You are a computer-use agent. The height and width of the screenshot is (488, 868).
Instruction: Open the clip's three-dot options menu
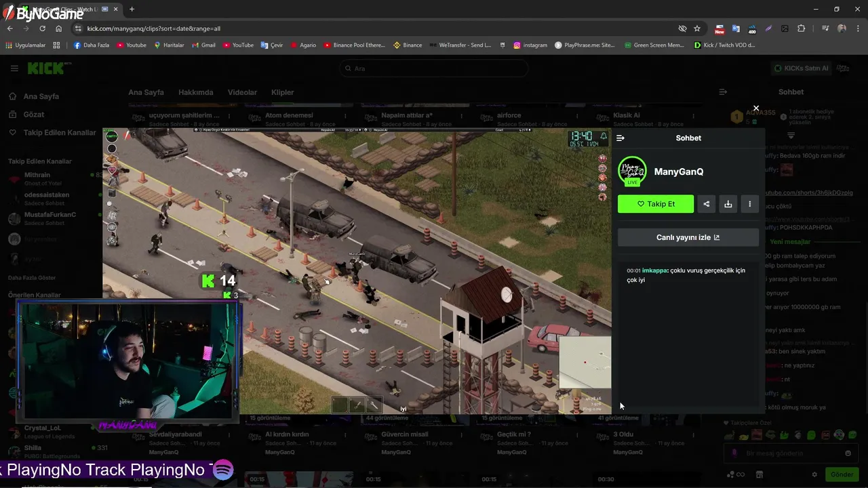750,204
